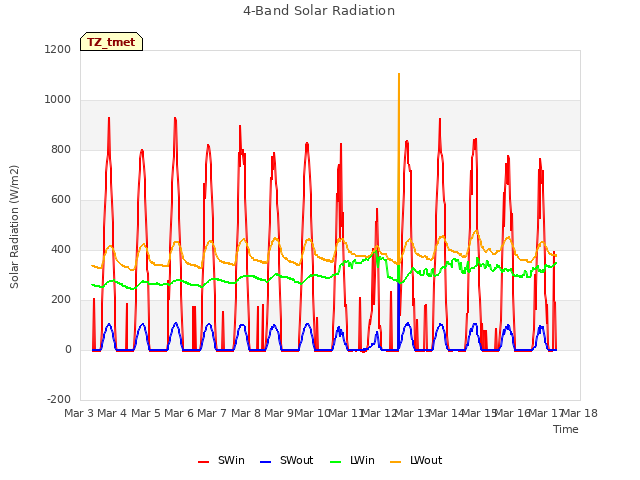Click the blue SWout legend color marker
640x480 pixels.
point(265,462)
